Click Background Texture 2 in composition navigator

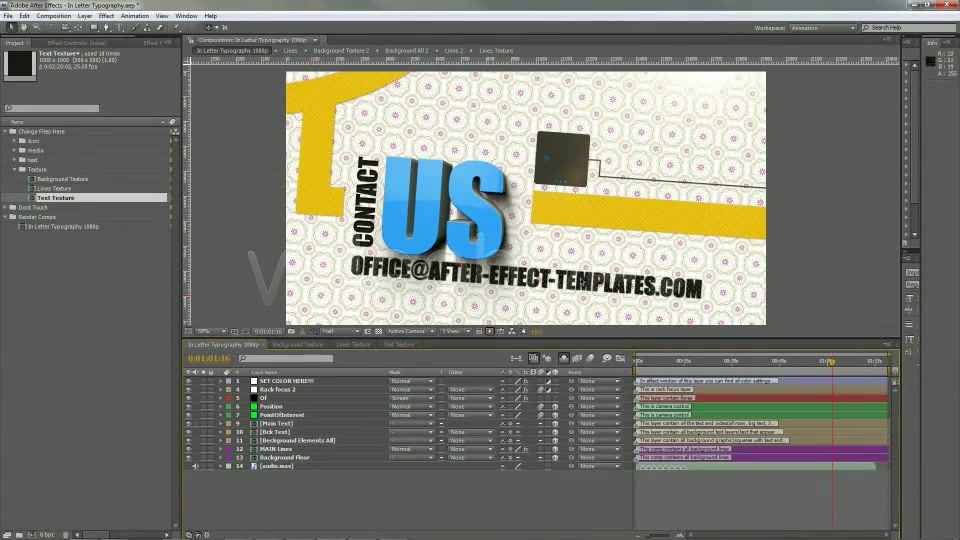tap(341, 51)
